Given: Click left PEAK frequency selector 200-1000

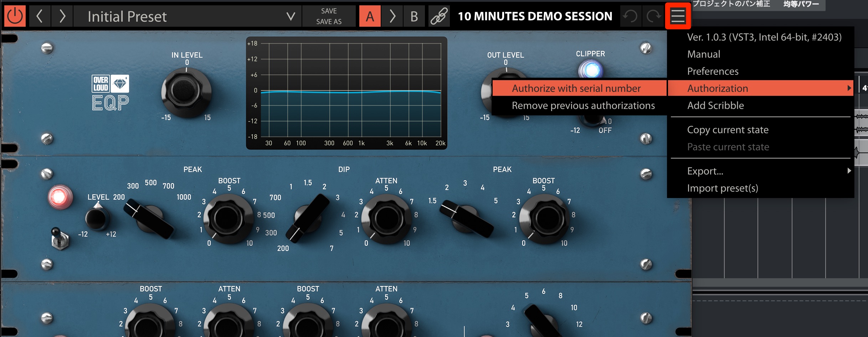Looking at the screenshot, I should (149, 219).
